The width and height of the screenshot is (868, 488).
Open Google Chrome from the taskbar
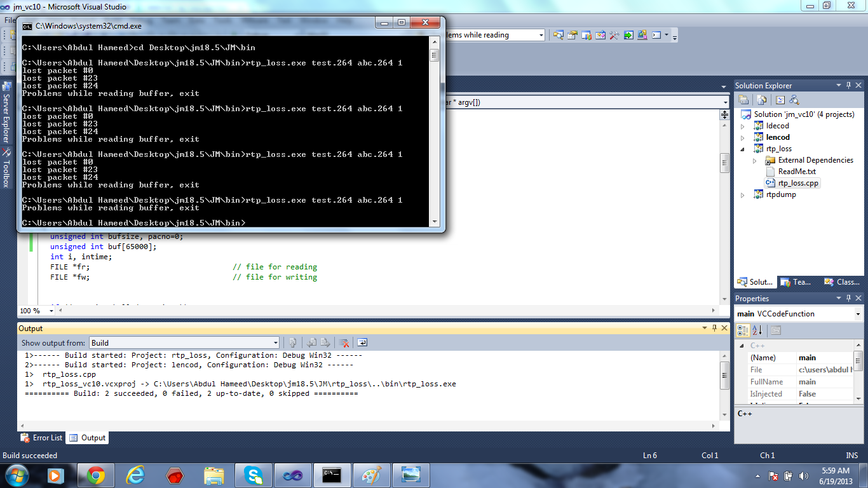(x=96, y=475)
